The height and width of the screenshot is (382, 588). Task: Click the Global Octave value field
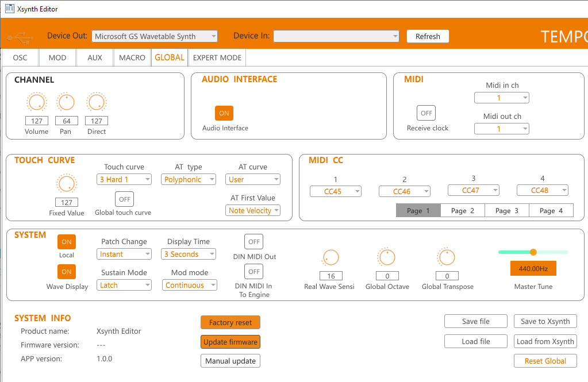click(387, 276)
